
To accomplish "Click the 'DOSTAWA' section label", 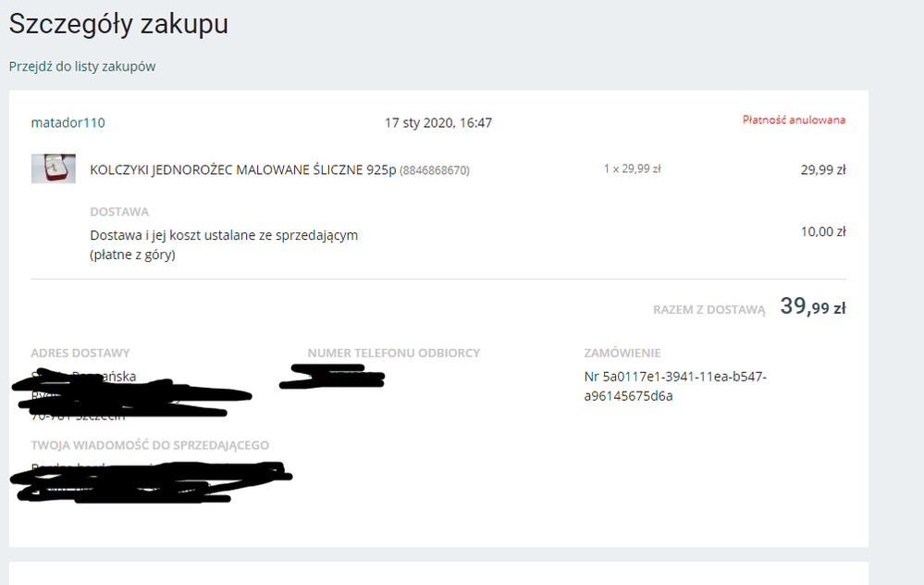I will 119,212.
